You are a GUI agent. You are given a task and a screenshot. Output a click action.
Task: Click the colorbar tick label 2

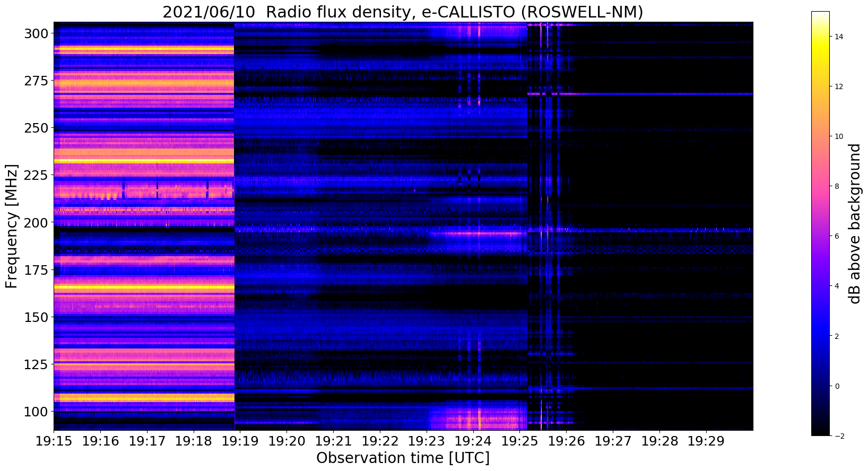[838, 336]
